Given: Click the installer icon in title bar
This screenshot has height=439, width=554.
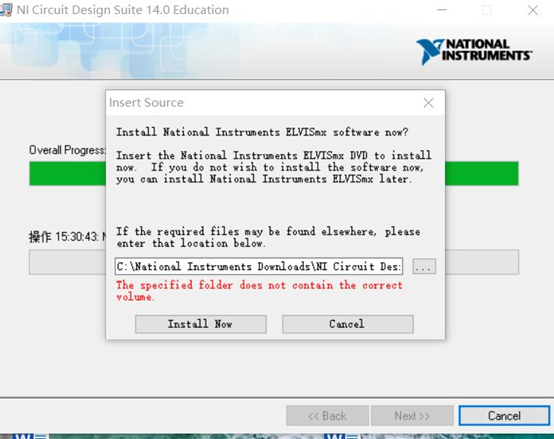Looking at the screenshot, I should click(6, 10).
